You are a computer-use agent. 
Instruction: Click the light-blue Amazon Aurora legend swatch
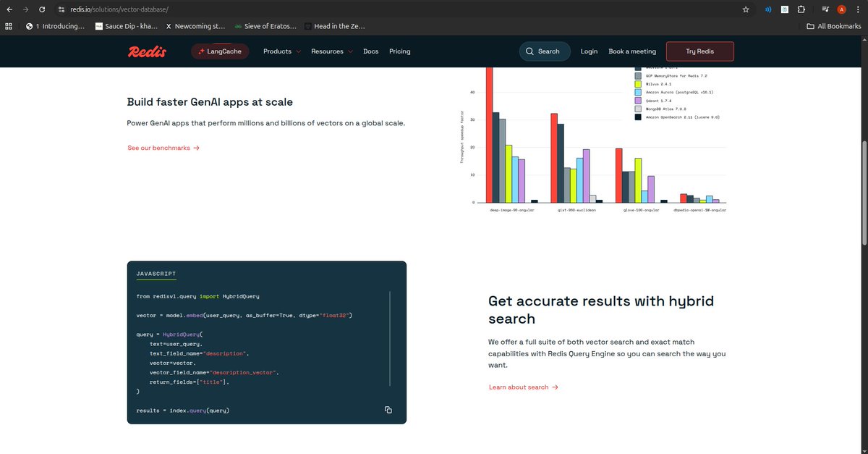tap(638, 93)
